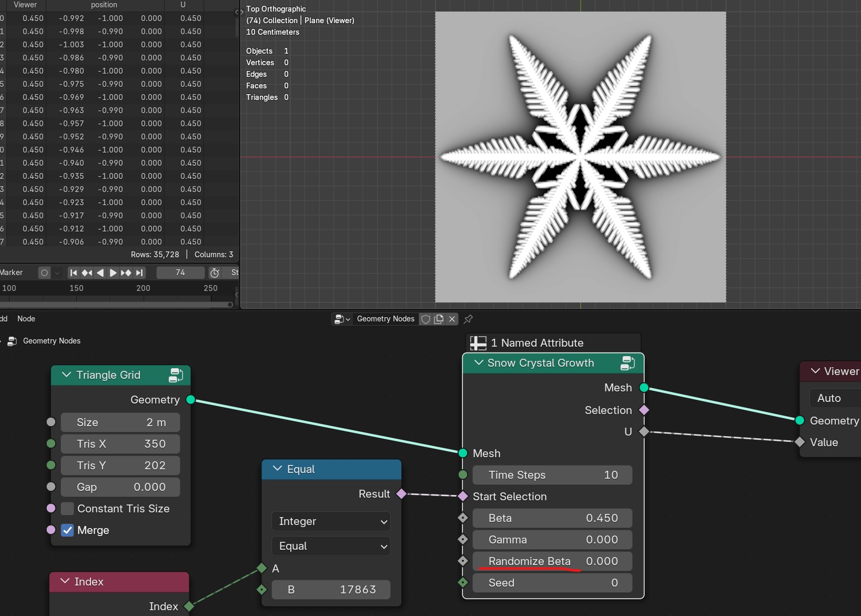Collapse the Viewer node
Screen dimensions: 861x616
[x=816, y=371]
